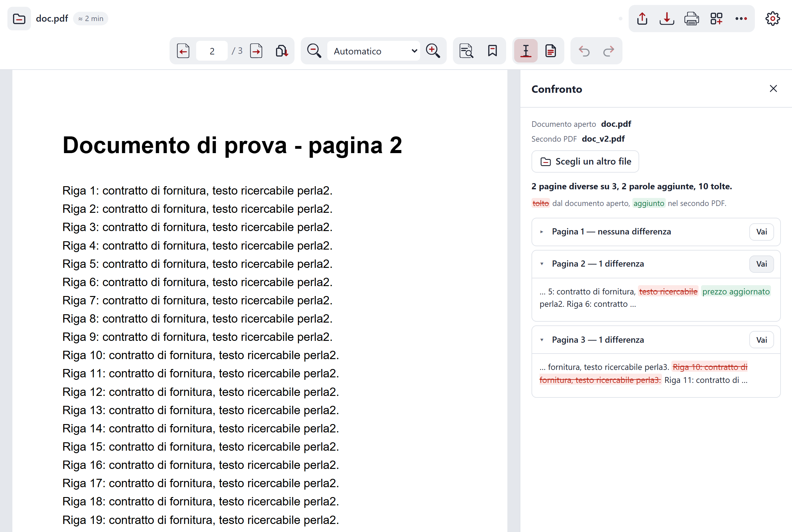Go to the next page
The height and width of the screenshot is (532, 792).
pyautogui.click(x=256, y=51)
